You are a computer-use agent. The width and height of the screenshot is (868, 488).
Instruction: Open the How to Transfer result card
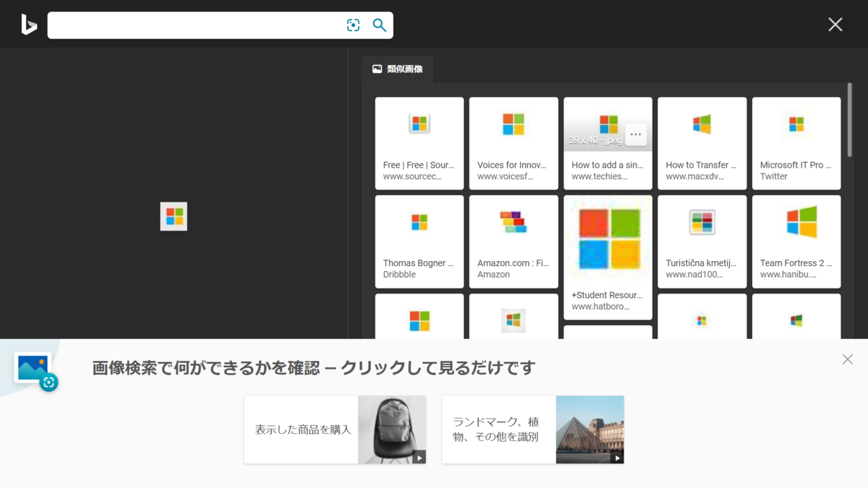tap(702, 143)
